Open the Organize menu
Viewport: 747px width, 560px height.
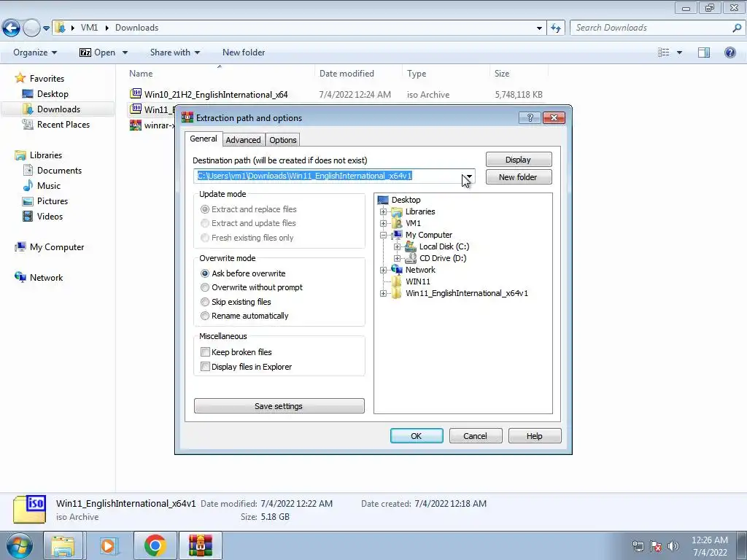(35, 52)
